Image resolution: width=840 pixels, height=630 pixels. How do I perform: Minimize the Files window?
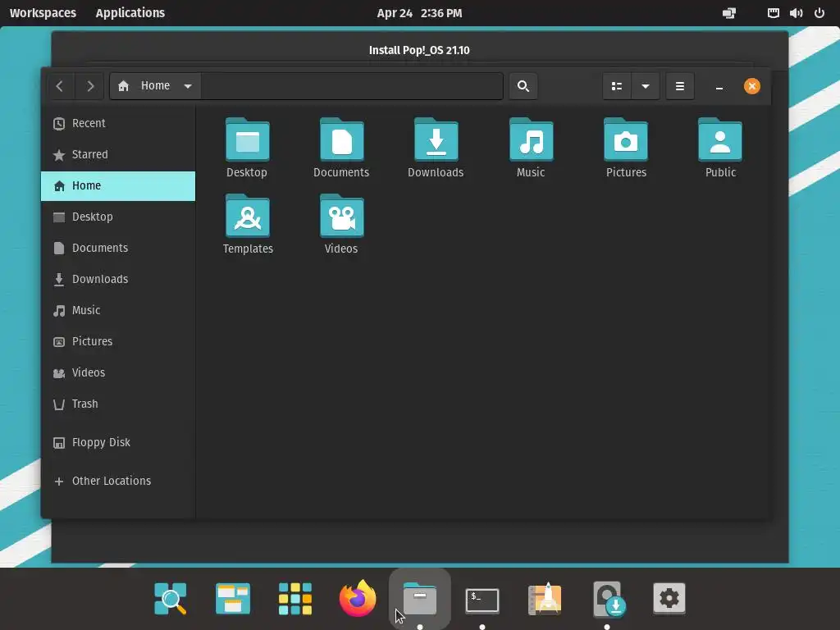coord(719,87)
